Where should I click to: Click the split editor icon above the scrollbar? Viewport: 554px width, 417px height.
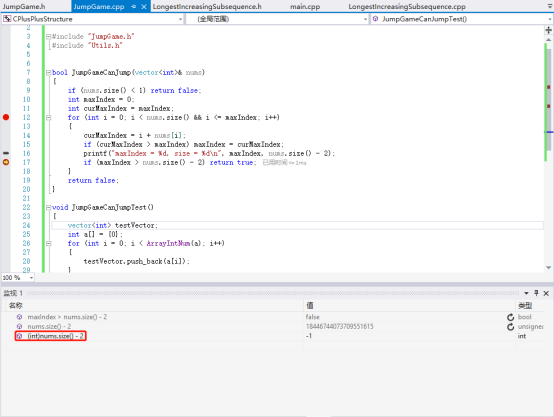pos(548,30)
